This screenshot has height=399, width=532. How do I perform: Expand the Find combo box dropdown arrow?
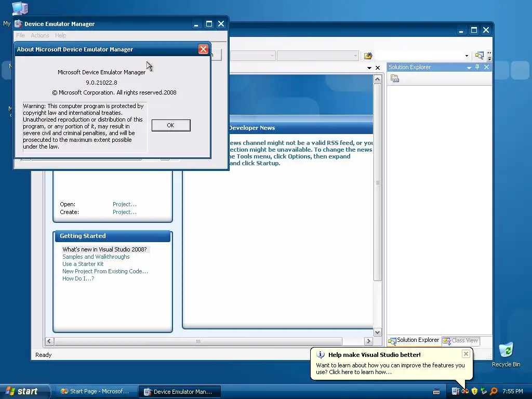coord(467,56)
